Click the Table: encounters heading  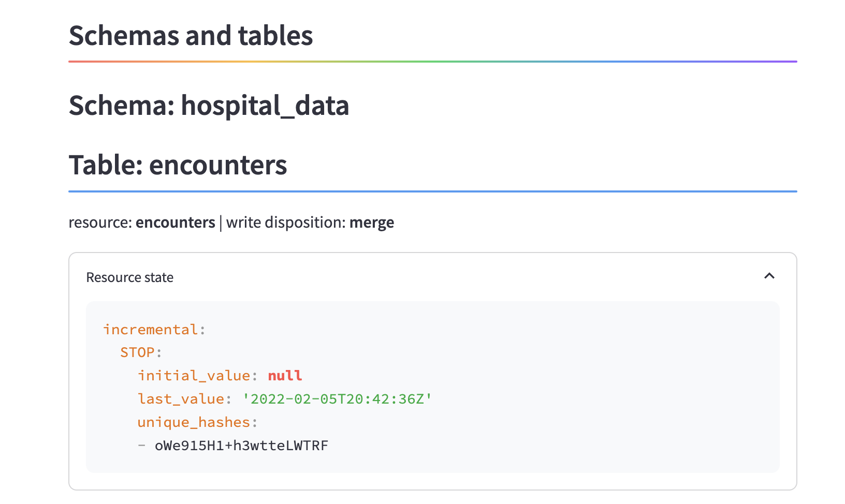coord(178,165)
